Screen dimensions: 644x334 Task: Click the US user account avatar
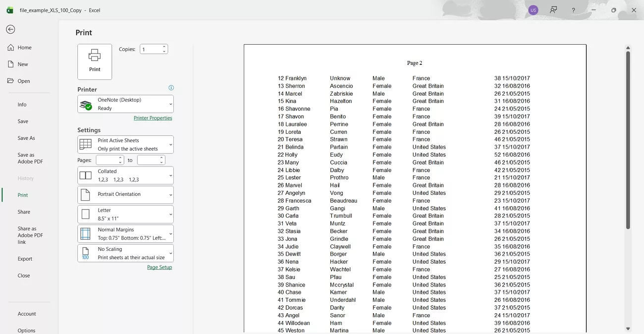(x=533, y=10)
